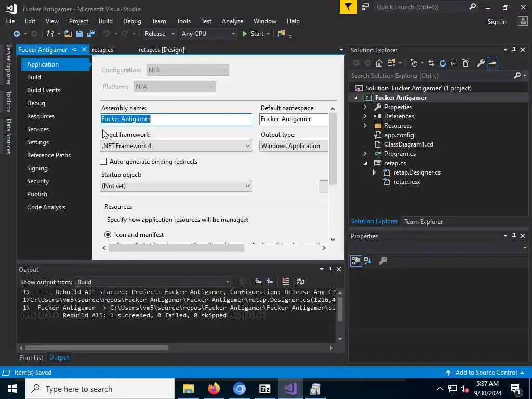Select the Icon and manifest radio button
The width and height of the screenshot is (532, 399).
(x=108, y=234)
